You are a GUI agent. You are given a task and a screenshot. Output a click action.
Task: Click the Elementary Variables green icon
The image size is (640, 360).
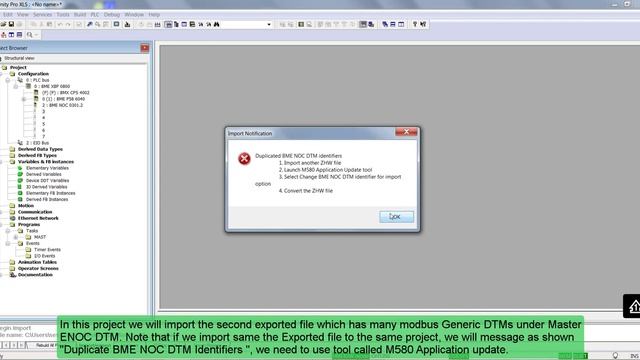pyautogui.click(x=20, y=168)
